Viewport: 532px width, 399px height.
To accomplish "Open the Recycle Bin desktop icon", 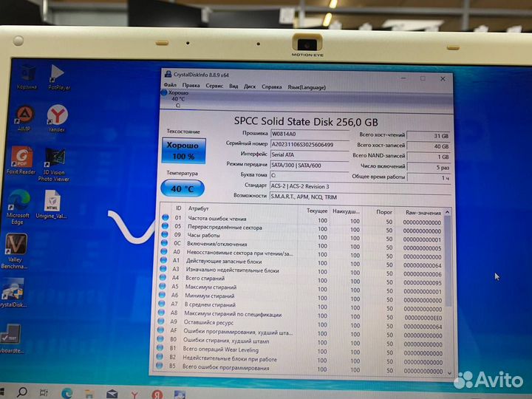I will click(27, 78).
